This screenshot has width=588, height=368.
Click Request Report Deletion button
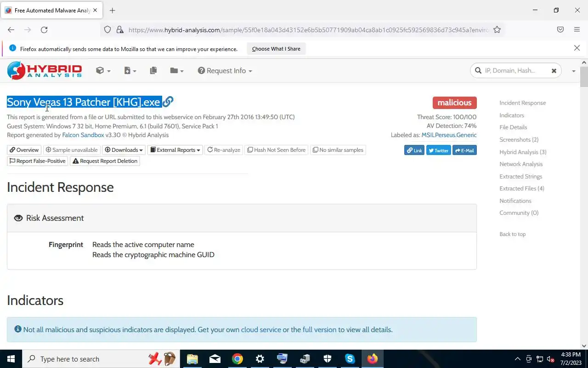105,161
